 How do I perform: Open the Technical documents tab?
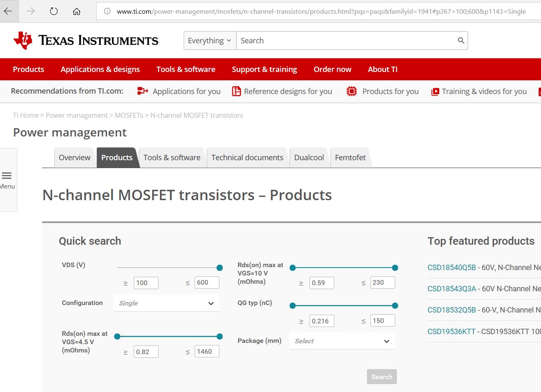tap(247, 157)
